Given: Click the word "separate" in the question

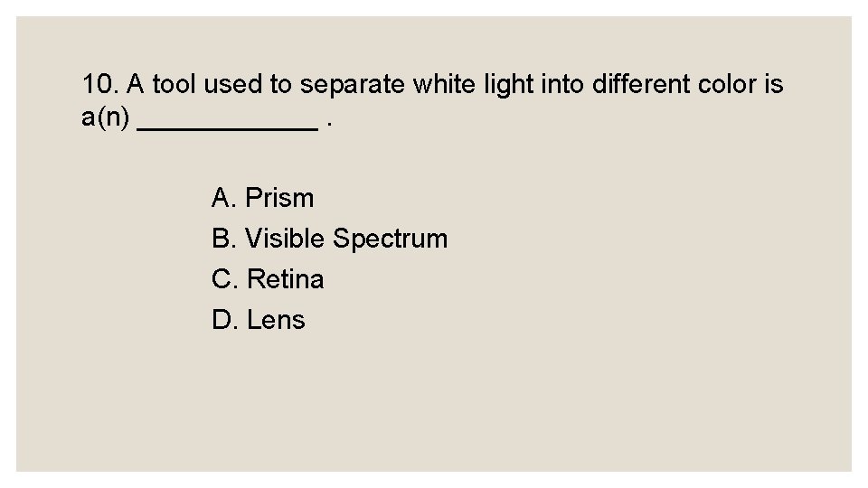Looking at the screenshot, I should click(352, 85).
